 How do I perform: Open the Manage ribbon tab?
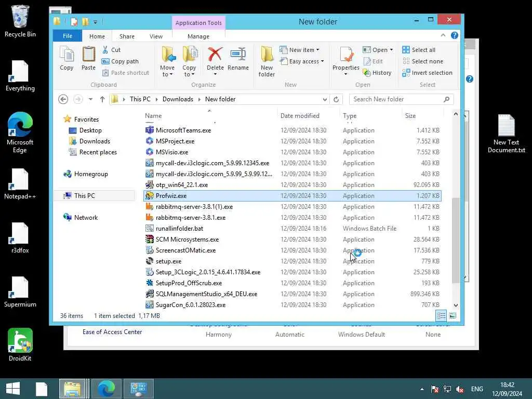[198, 36]
